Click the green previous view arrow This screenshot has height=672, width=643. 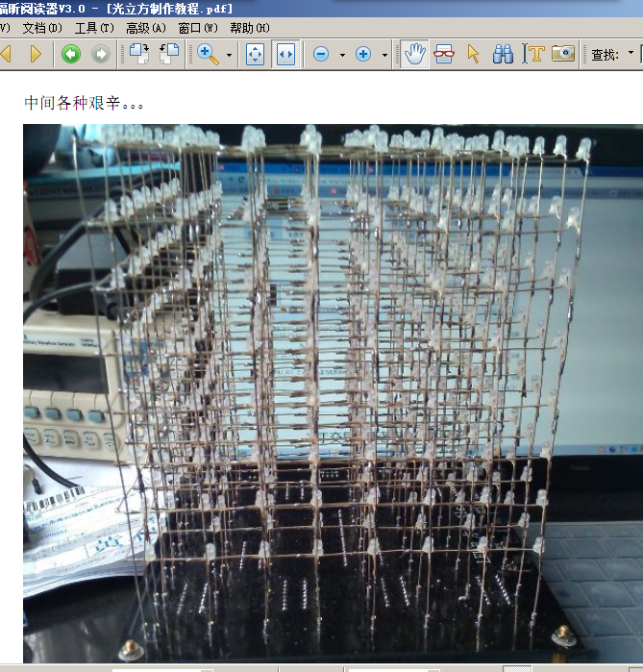click(x=70, y=55)
